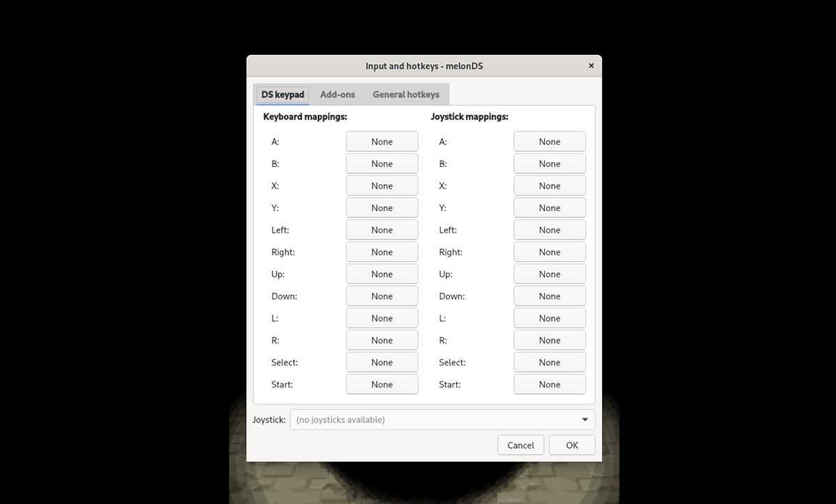The image size is (836, 504).
Task: Set keyboard mapping for Y button
Action: pos(382,207)
